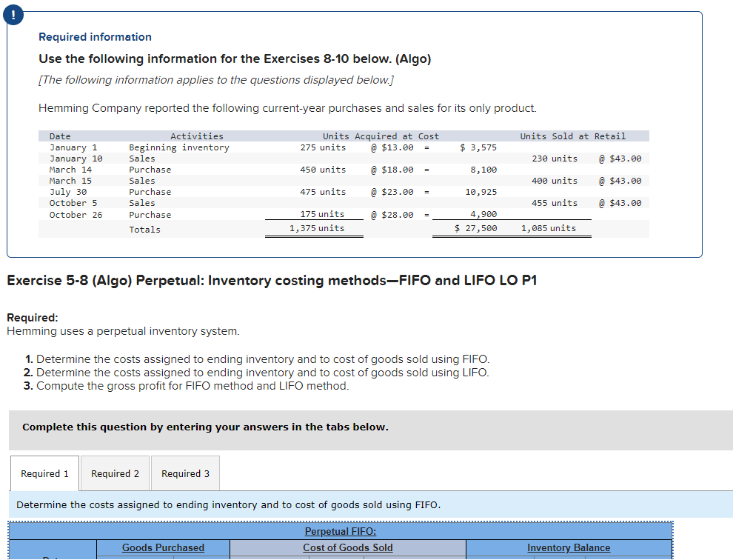Click the Cost of Goods Sold header

(348, 547)
